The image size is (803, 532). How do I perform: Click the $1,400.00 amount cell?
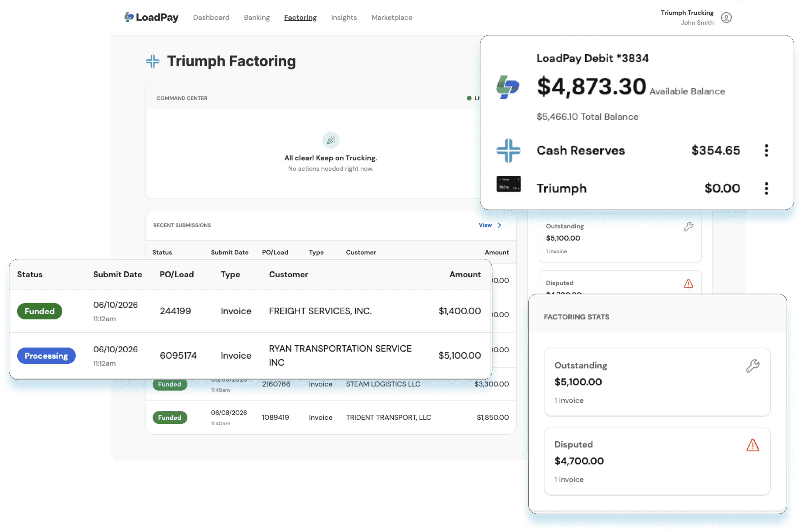[459, 311]
